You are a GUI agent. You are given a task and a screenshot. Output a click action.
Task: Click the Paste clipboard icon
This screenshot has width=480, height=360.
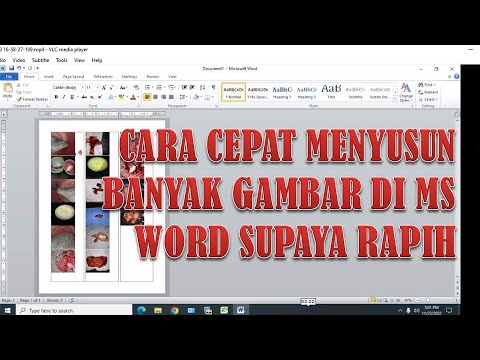[x=8, y=88]
